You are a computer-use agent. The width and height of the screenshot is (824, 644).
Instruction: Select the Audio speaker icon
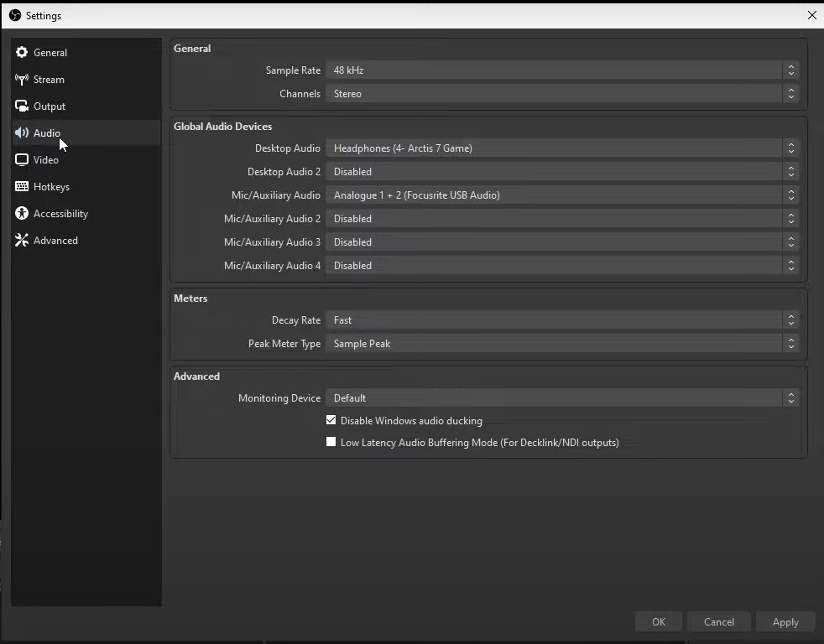pyautogui.click(x=21, y=132)
